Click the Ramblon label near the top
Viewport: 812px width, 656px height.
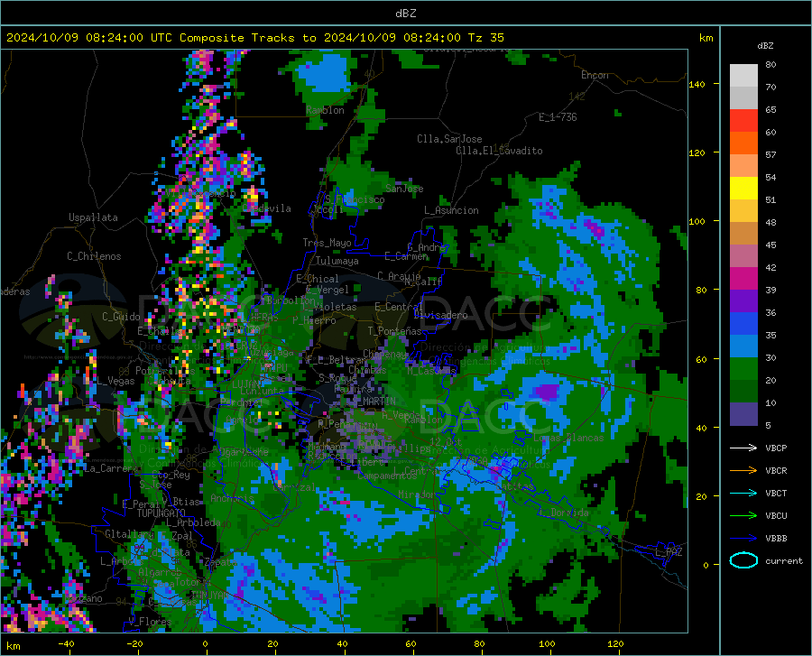(x=325, y=110)
